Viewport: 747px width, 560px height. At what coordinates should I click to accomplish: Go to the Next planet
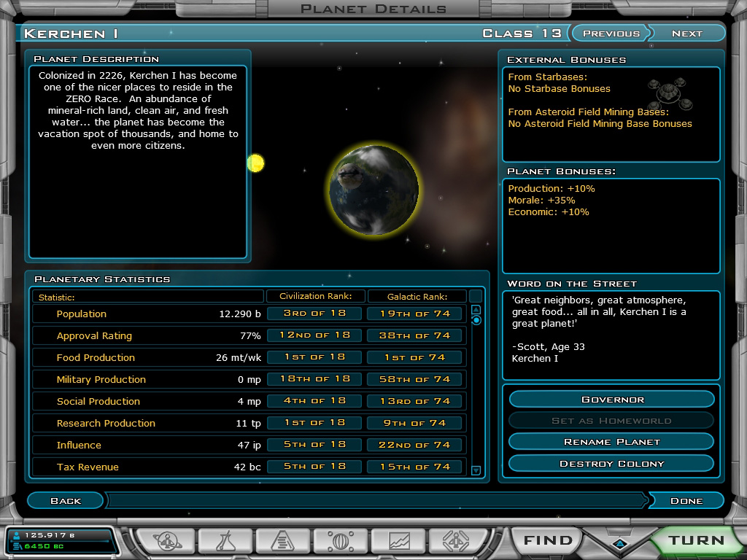[686, 34]
